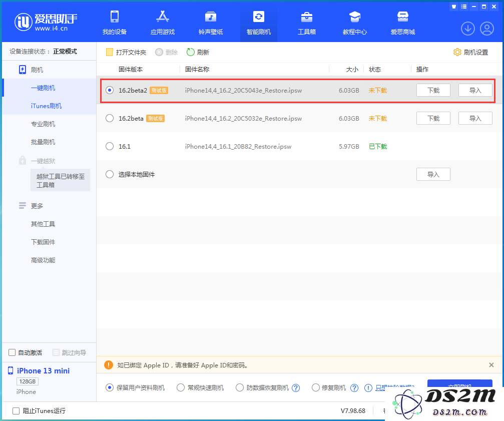504x421 pixels.
Task: Import the 16.2beta2 firmware file
Action: click(475, 90)
